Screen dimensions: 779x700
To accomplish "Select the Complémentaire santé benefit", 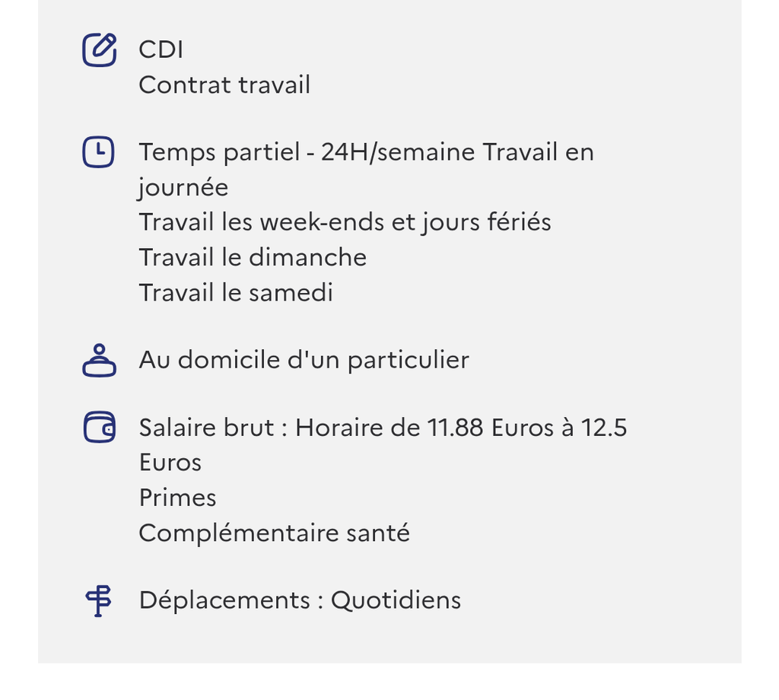I will [x=274, y=533].
